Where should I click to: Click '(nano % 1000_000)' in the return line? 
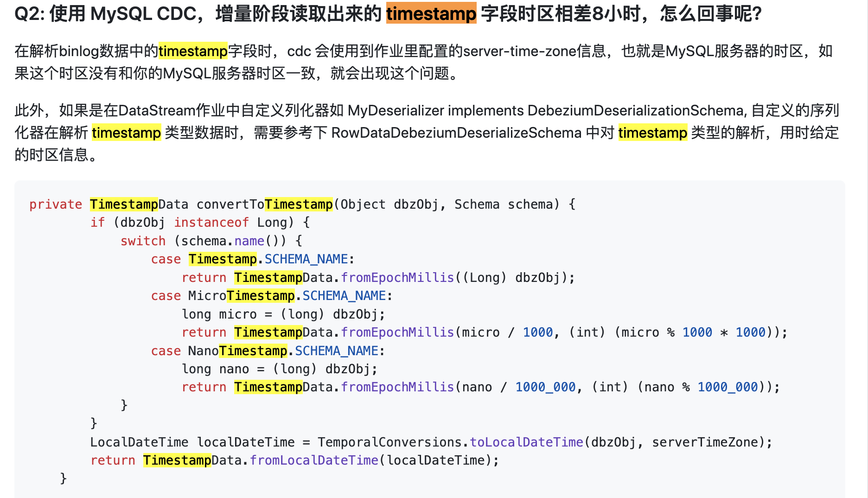pyautogui.click(x=702, y=387)
